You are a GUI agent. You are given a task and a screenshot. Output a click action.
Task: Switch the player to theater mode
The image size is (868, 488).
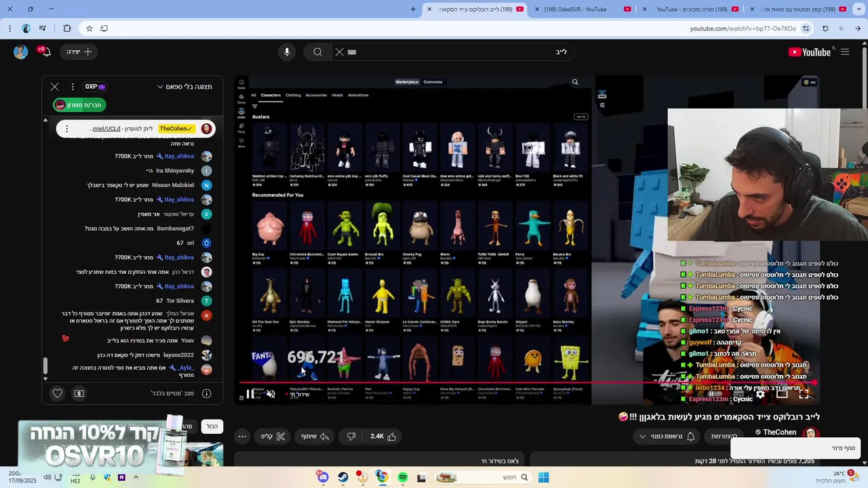click(782, 394)
